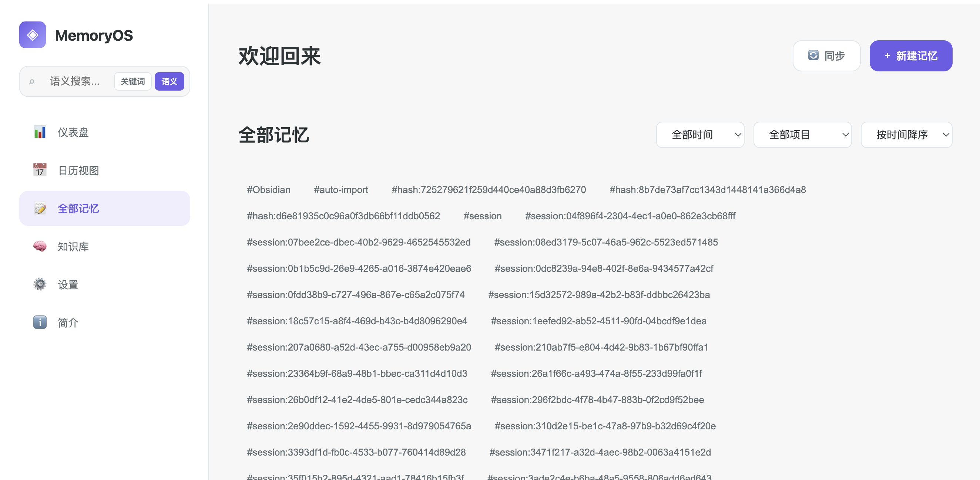Open the 全部时间 time filter dropdown

[699, 135]
